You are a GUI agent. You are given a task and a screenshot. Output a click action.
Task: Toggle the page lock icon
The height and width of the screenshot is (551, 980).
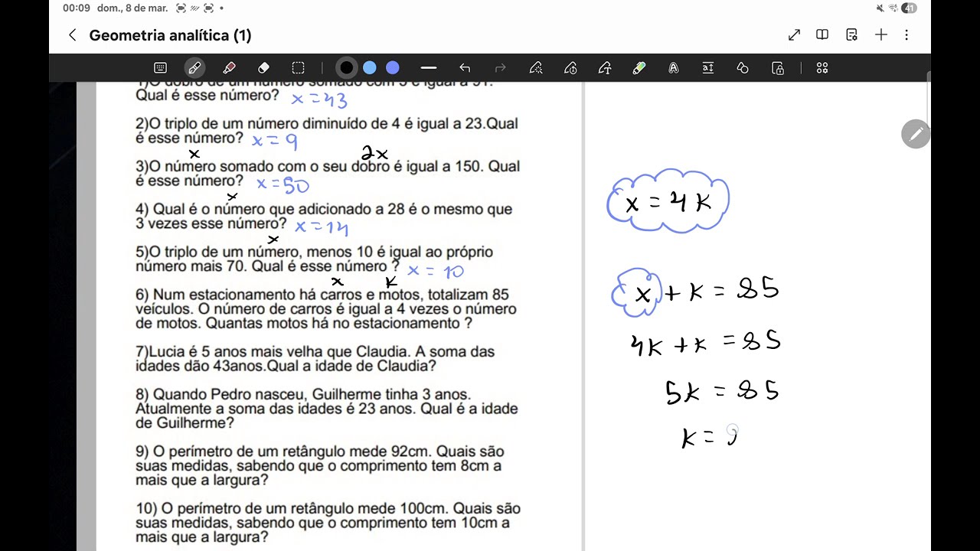click(x=778, y=68)
